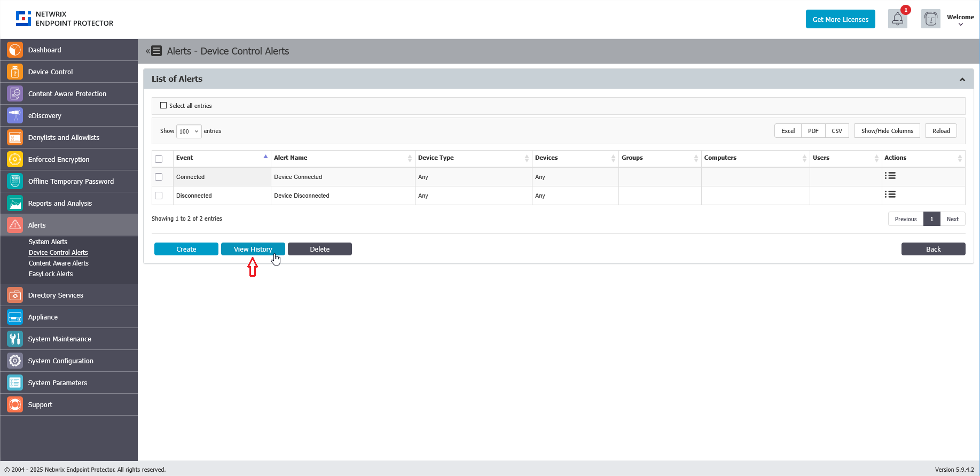Tick the Select all entries checkbox
The width and height of the screenshot is (980, 476).
(163, 105)
